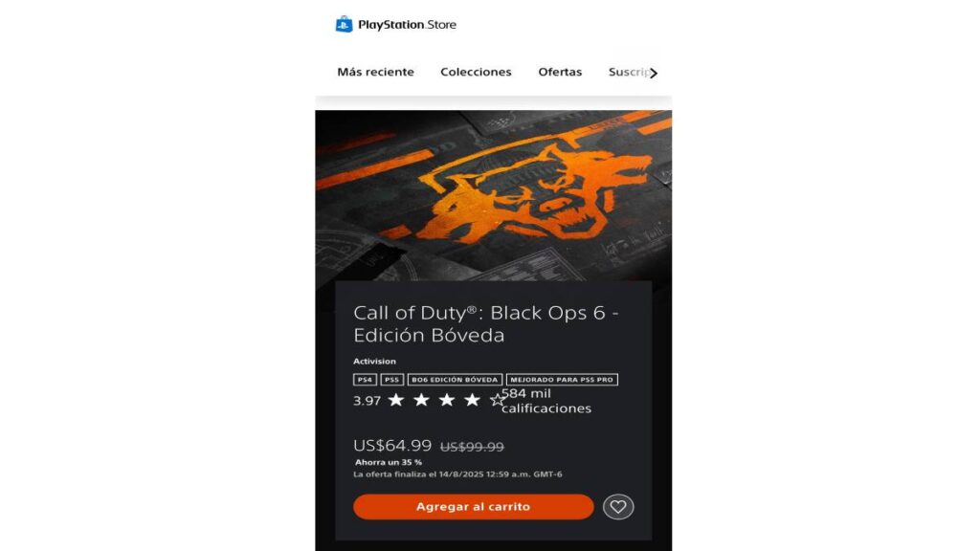Click the PS5 platform badge

tap(391, 379)
